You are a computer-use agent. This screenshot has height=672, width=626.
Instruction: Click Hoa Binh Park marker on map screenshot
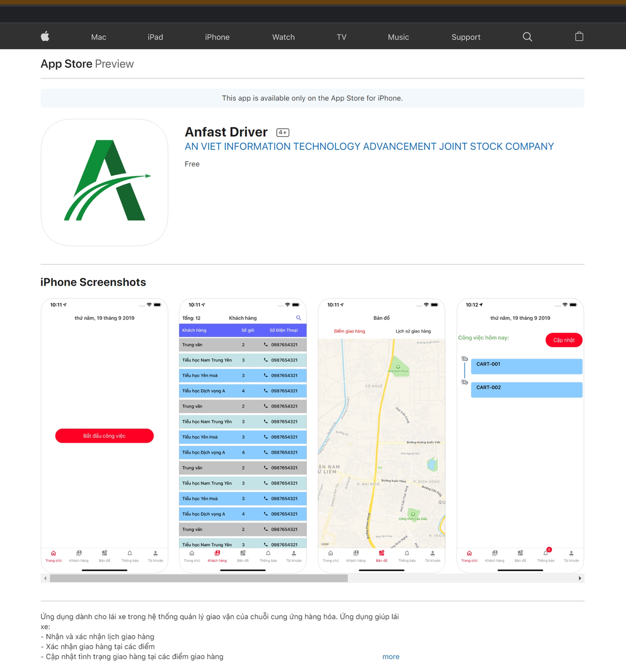pyautogui.click(x=398, y=367)
